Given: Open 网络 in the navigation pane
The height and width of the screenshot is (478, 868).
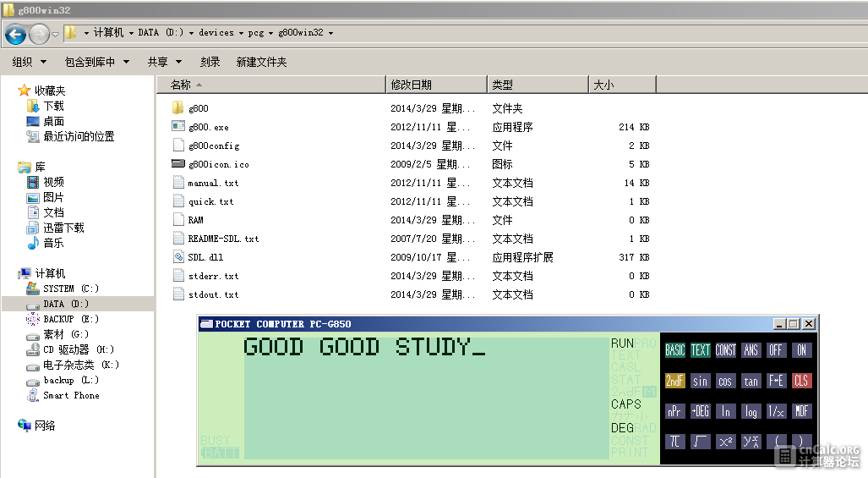Looking at the screenshot, I should click(x=45, y=426).
